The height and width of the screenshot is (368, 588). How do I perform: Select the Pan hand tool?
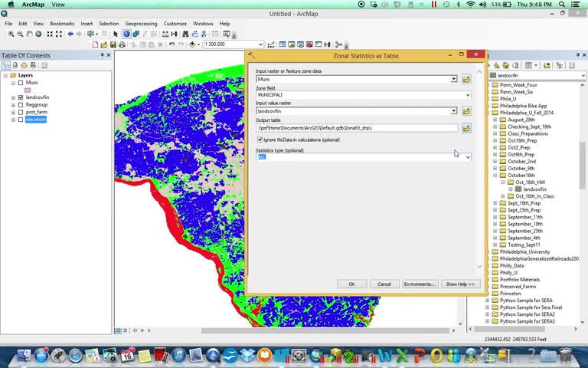coord(29,34)
